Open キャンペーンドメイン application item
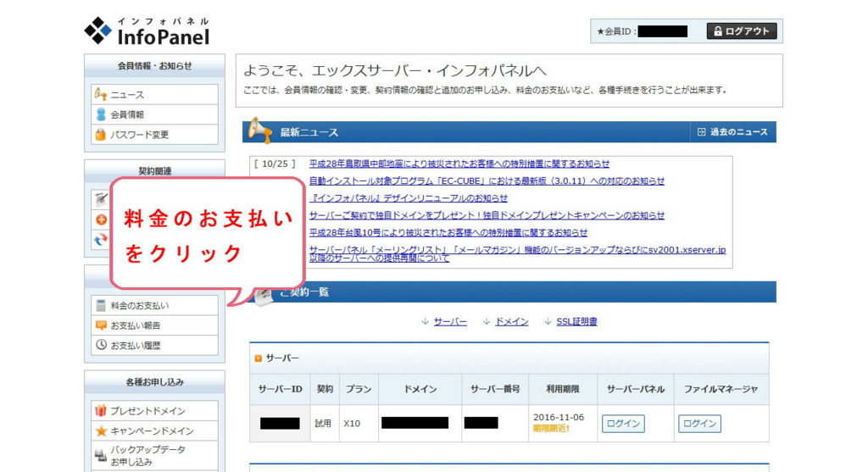Viewport: 868px width, 472px height. (x=154, y=430)
